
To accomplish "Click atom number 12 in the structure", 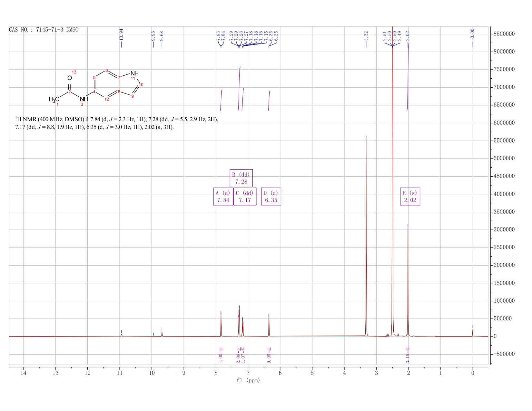I will click(x=107, y=99).
